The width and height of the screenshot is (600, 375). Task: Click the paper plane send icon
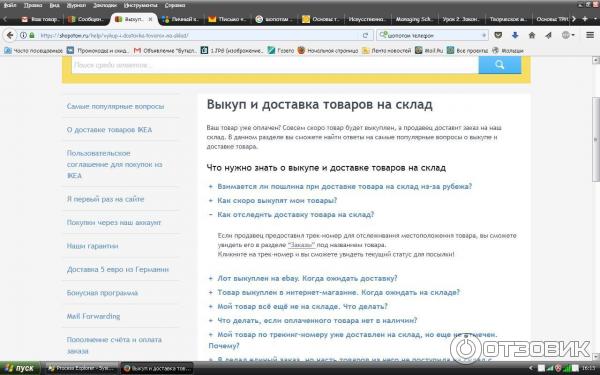click(x=548, y=35)
